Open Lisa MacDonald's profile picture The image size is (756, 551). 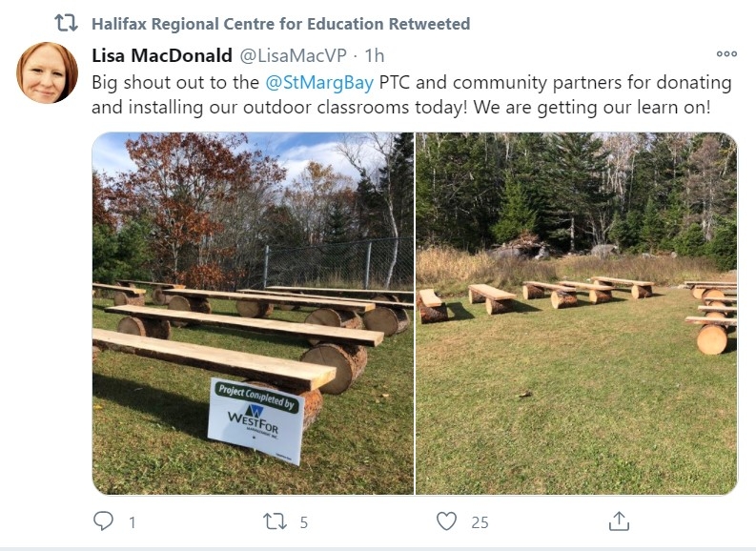pos(47,72)
